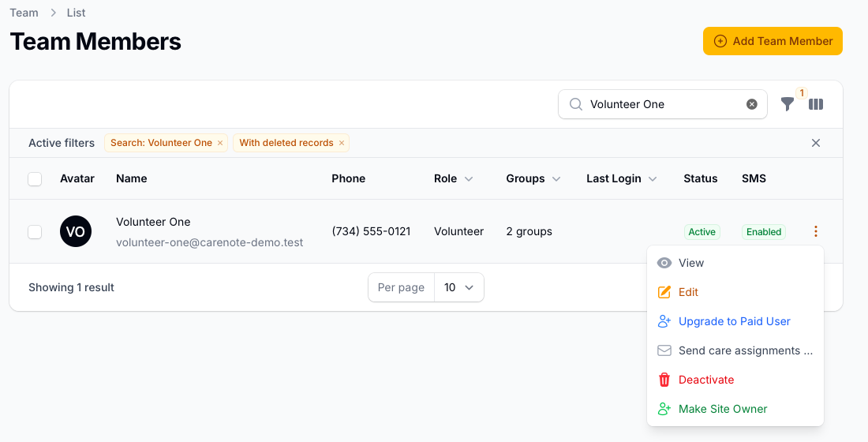Choose Edit from the row menu

pyautogui.click(x=735, y=293)
